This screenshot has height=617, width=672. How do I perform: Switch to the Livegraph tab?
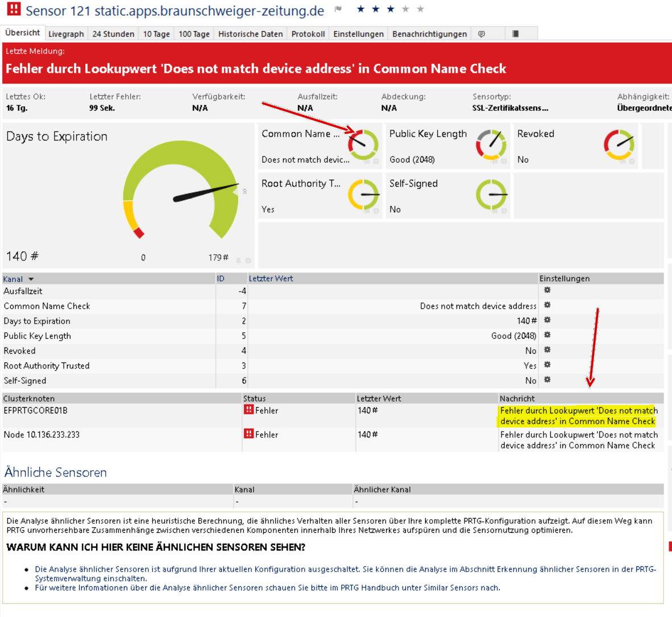click(x=66, y=34)
